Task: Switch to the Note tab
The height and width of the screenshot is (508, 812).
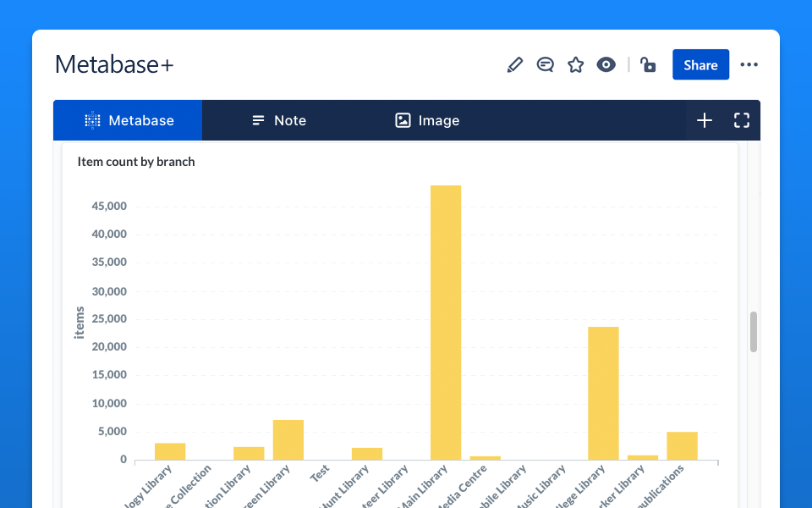Action: 279,120
